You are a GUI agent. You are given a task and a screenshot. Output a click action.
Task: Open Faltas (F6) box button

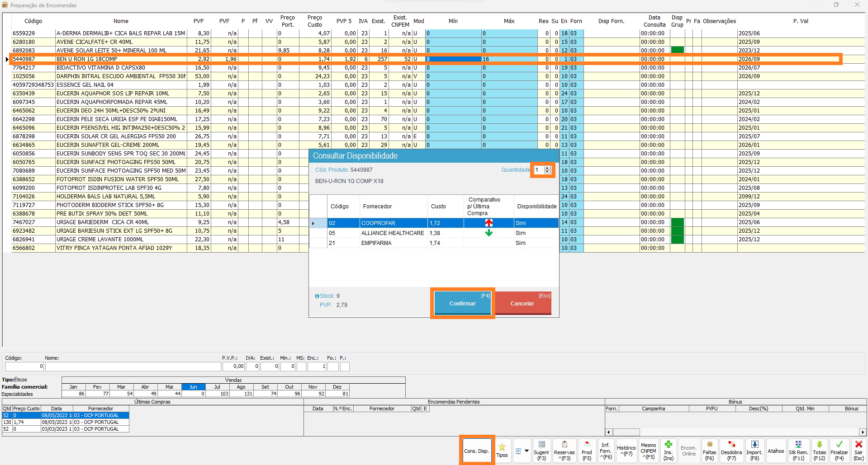[x=709, y=451]
